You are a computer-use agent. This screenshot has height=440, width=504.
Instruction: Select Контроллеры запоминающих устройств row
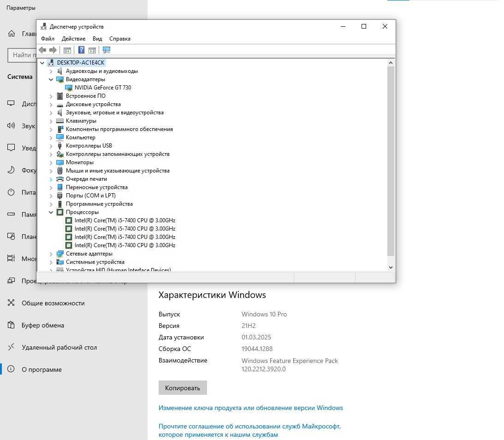118,154
